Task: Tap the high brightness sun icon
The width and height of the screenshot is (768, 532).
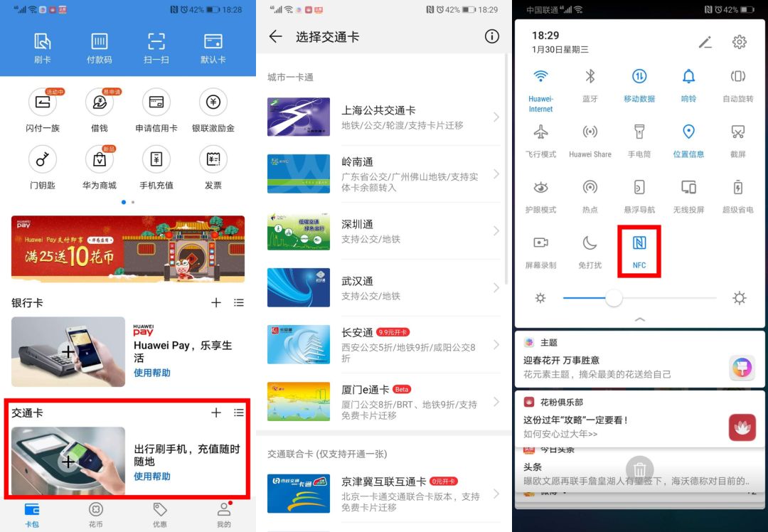Action: [x=740, y=298]
